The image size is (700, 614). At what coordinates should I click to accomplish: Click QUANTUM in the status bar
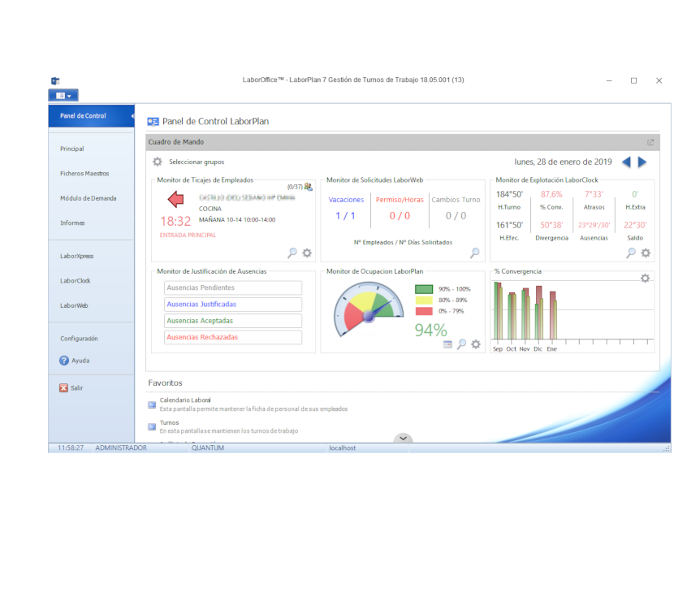208,448
